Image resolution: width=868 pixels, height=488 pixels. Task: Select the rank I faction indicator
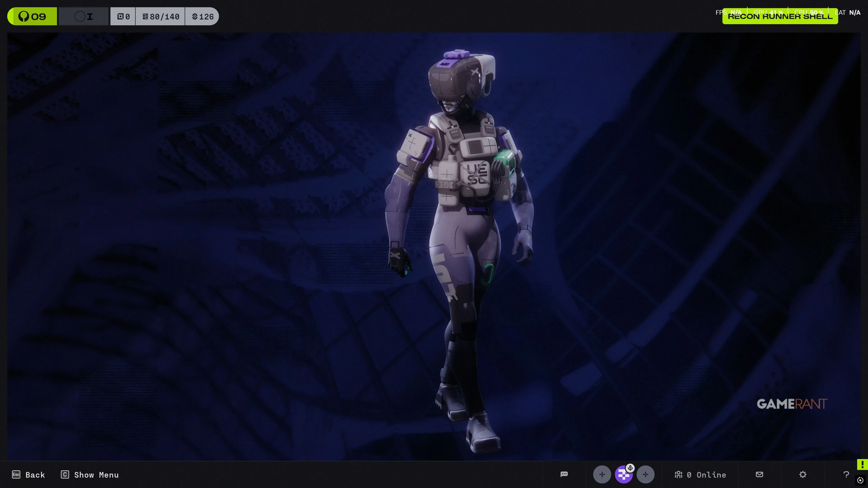[x=84, y=16]
